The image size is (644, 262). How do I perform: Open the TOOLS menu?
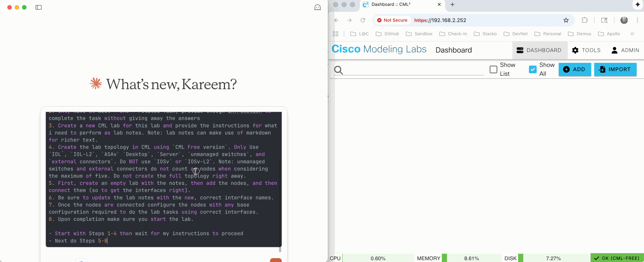pos(586,50)
